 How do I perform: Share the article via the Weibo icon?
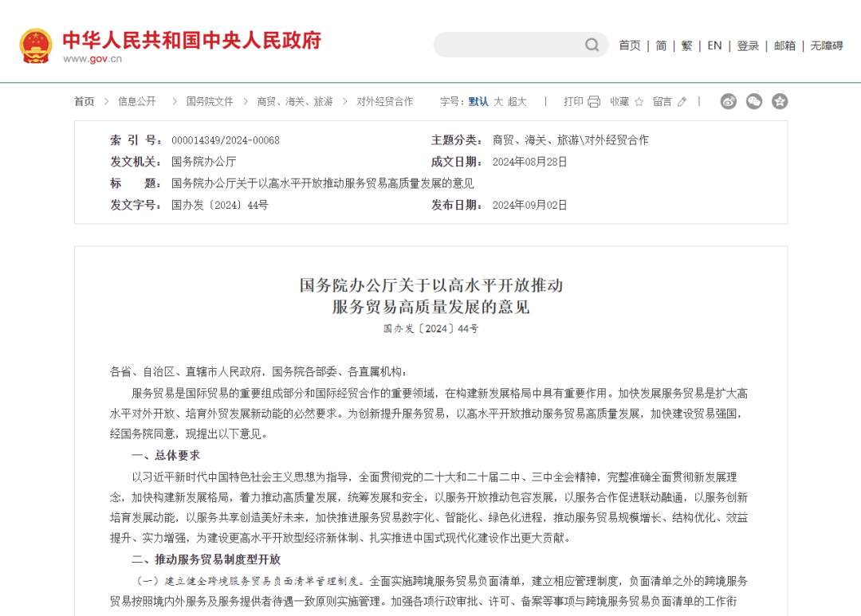[728, 101]
